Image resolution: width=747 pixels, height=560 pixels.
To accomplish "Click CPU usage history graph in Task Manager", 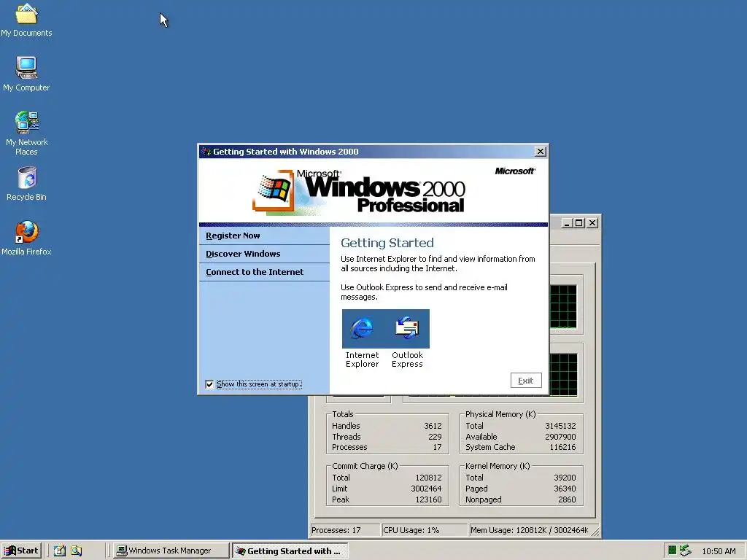I will pos(564,307).
